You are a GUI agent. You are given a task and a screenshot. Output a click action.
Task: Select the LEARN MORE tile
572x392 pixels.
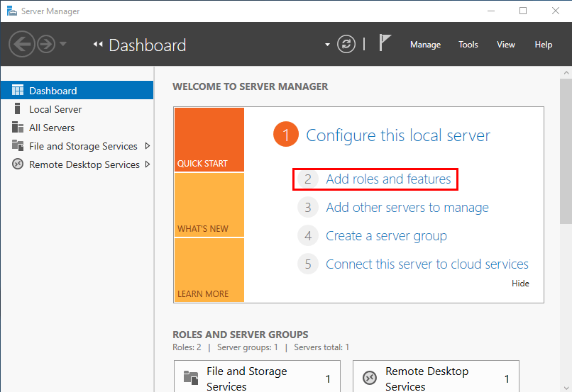(x=209, y=270)
